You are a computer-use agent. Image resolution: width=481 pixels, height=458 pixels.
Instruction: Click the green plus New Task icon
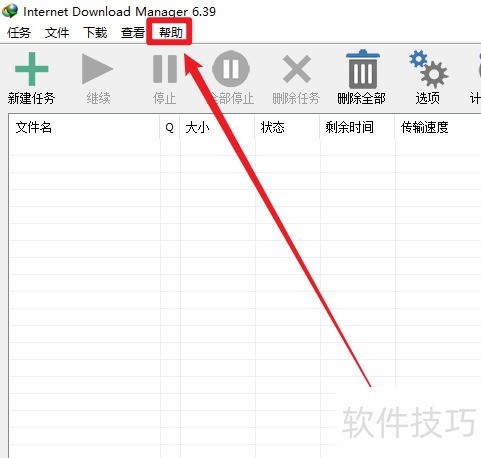(x=32, y=69)
